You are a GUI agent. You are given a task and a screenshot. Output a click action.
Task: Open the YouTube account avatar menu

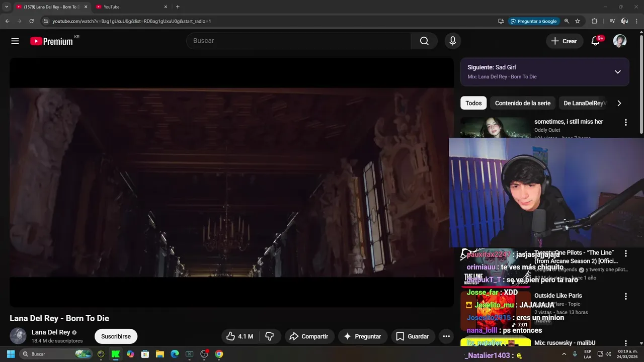(x=620, y=41)
